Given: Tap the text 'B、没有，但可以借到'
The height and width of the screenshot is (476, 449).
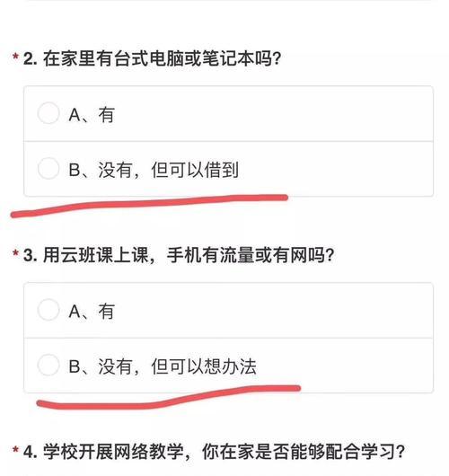Looking at the screenshot, I should (154, 170).
